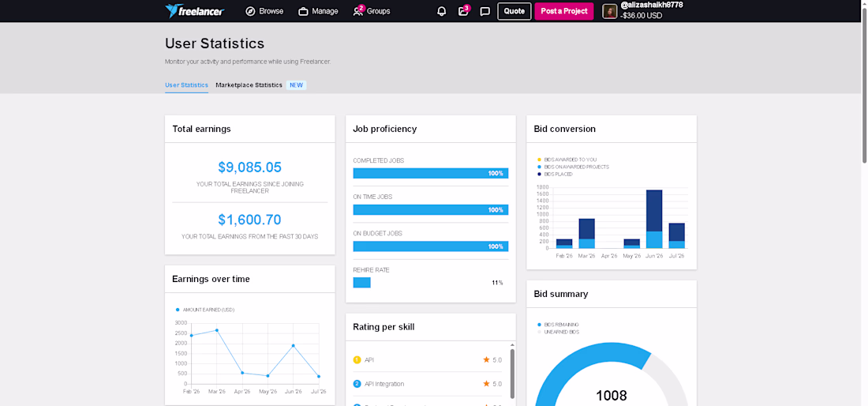Click the 1008 bids remaining value

point(611,396)
